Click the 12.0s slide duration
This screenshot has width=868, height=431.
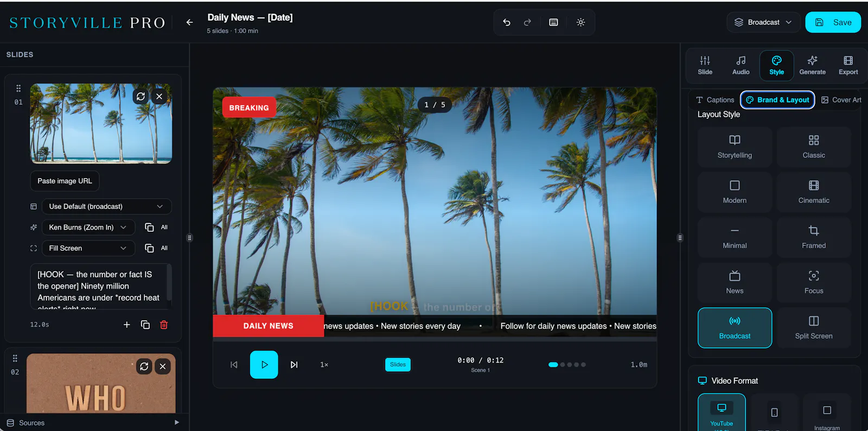40,325
